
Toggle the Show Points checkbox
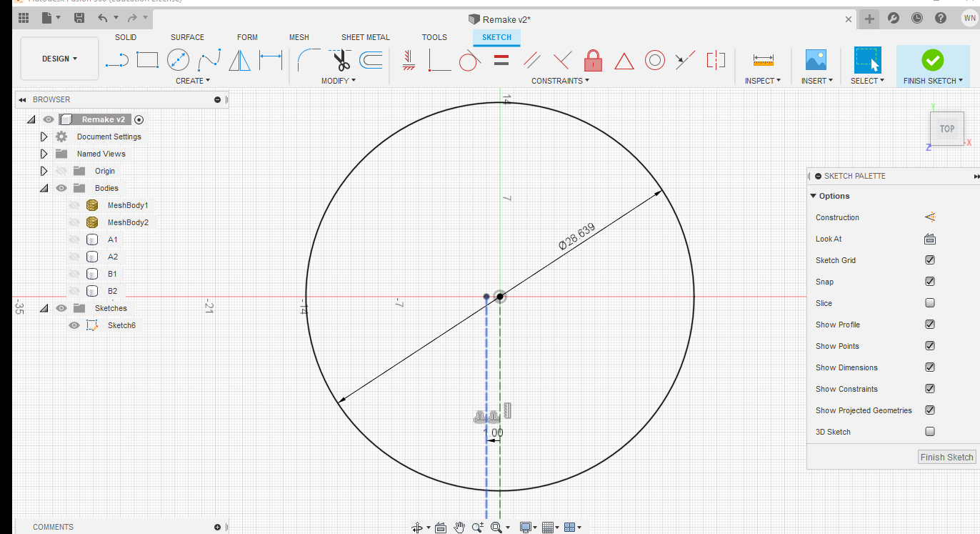click(930, 346)
